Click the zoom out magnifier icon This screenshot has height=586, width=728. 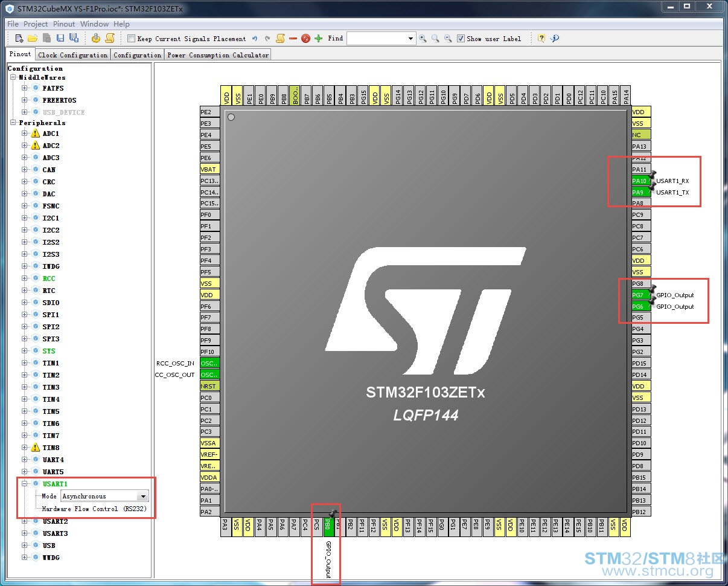(x=448, y=39)
